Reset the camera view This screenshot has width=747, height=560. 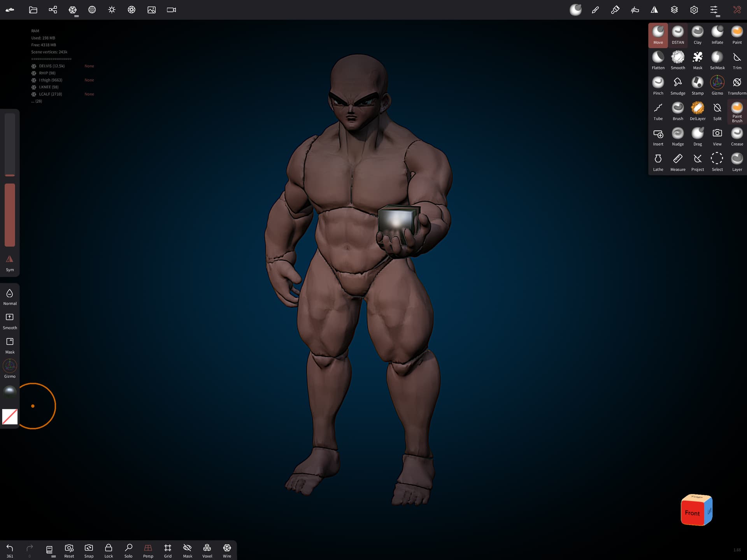pyautogui.click(x=69, y=550)
